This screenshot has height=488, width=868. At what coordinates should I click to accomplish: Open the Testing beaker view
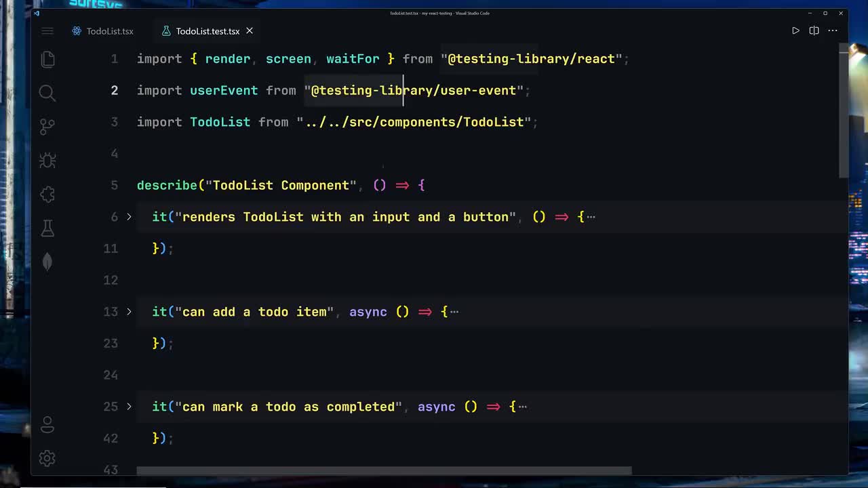pyautogui.click(x=47, y=228)
